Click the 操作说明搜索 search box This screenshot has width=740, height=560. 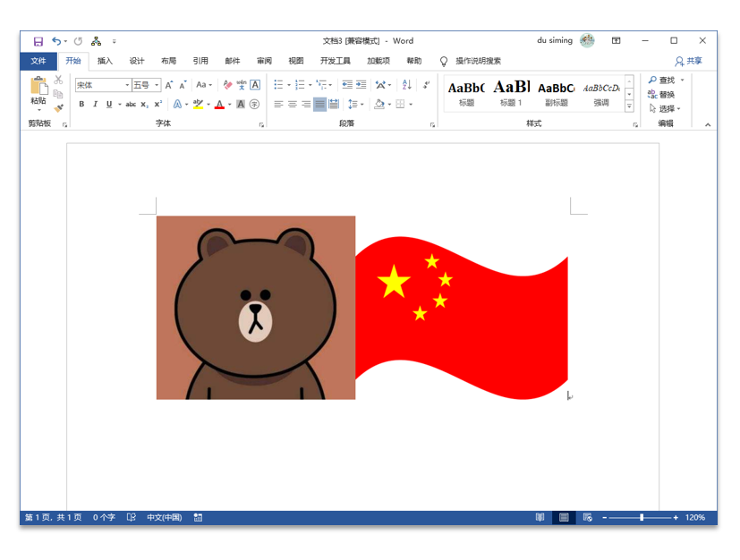(478, 61)
